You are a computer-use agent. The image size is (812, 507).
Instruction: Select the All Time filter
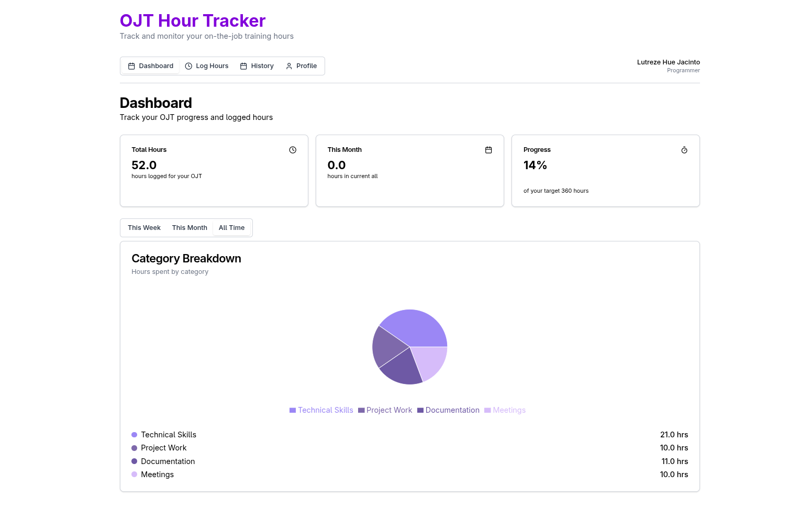pyautogui.click(x=231, y=228)
